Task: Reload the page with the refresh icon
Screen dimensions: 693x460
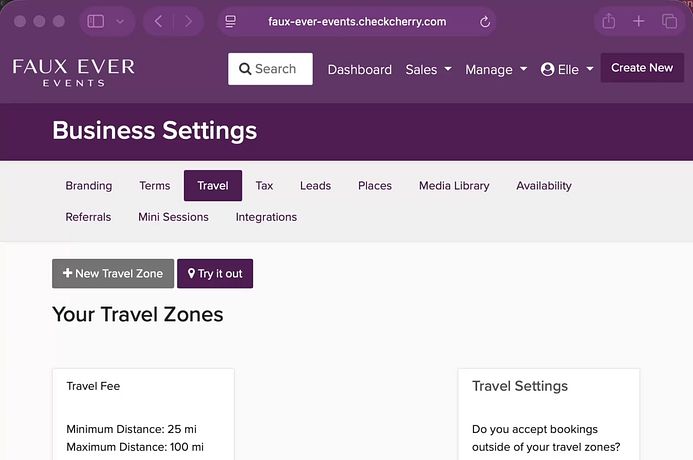Action: point(485,21)
